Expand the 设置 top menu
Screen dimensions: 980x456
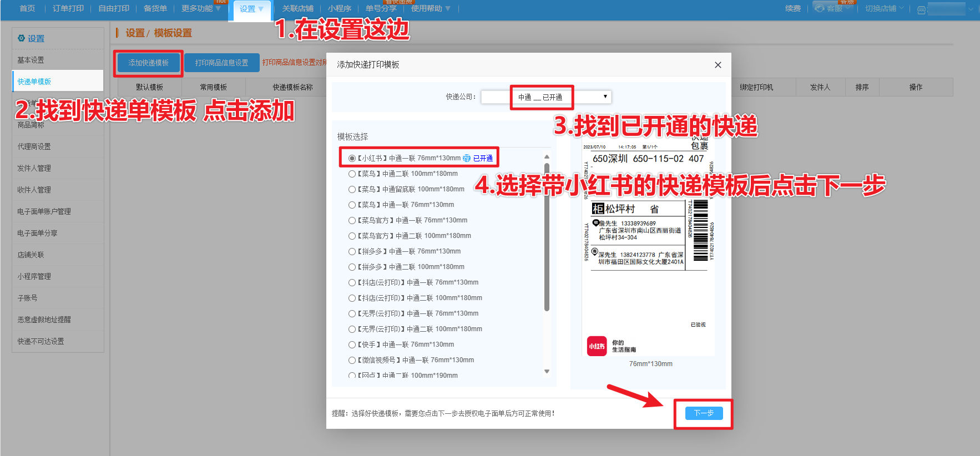(x=251, y=9)
